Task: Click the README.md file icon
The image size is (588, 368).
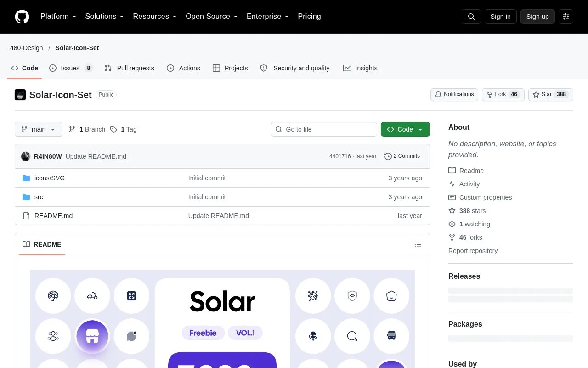Action: tap(26, 216)
